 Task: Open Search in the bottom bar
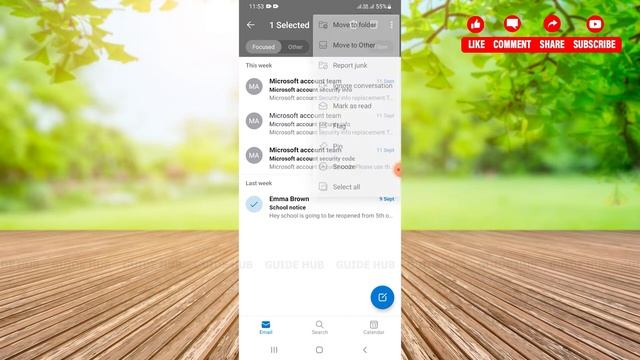pyautogui.click(x=320, y=327)
